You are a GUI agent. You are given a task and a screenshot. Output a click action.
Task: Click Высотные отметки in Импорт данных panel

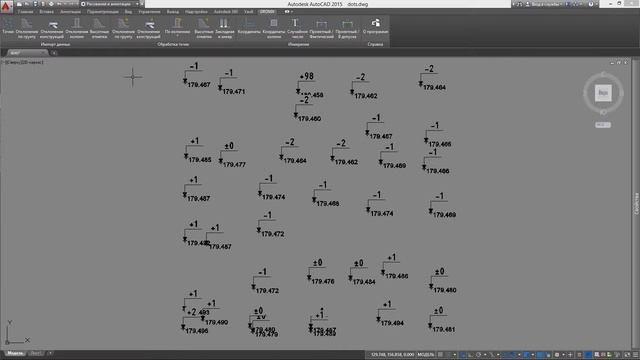[x=99, y=28]
